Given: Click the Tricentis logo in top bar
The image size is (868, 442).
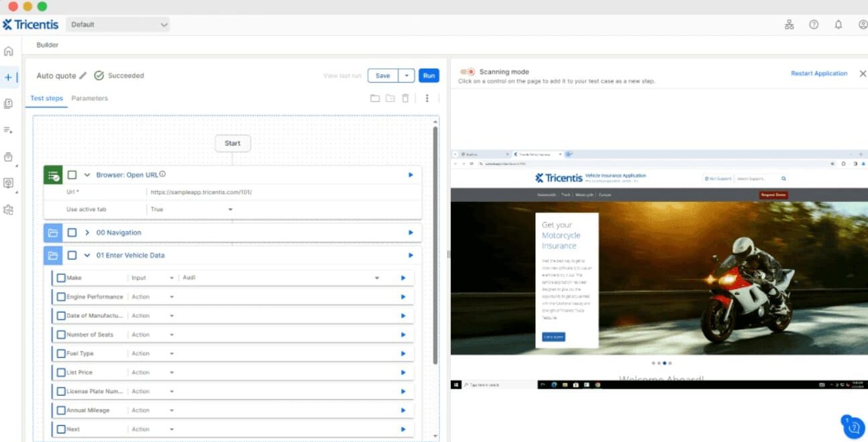Looking at the screenshot, I should click(x=31, y=25).
